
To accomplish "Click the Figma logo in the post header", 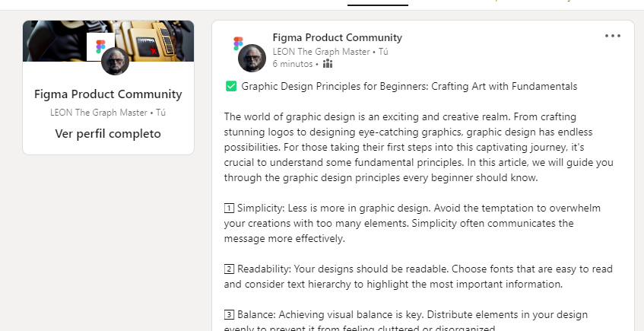I will [x=238, y=43].
